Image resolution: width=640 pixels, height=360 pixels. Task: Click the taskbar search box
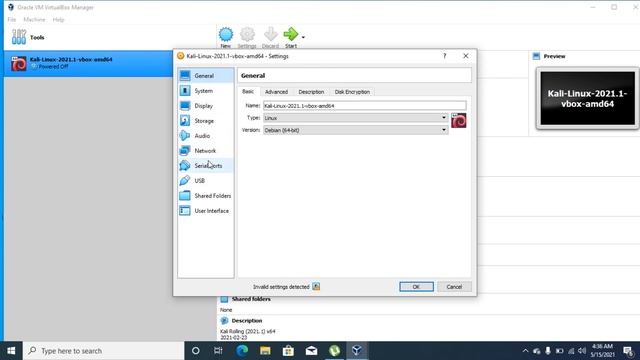pyautogui.click(x=104, y=351)
